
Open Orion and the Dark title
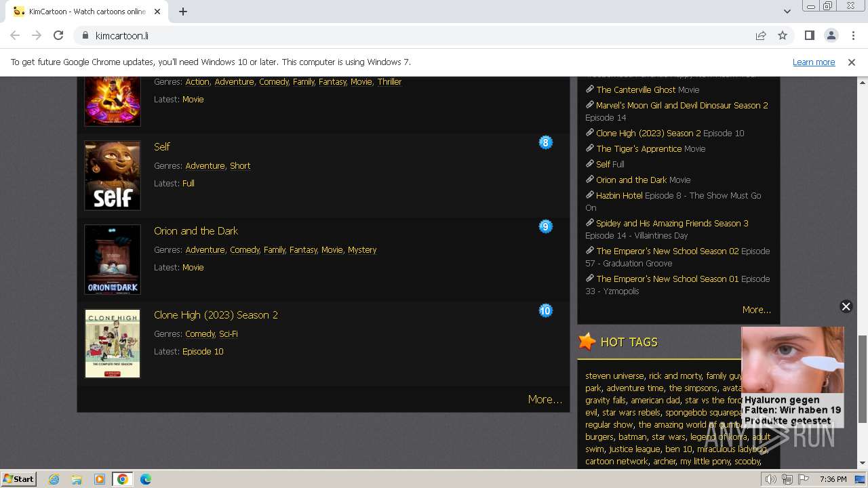[x=196, y=230]
